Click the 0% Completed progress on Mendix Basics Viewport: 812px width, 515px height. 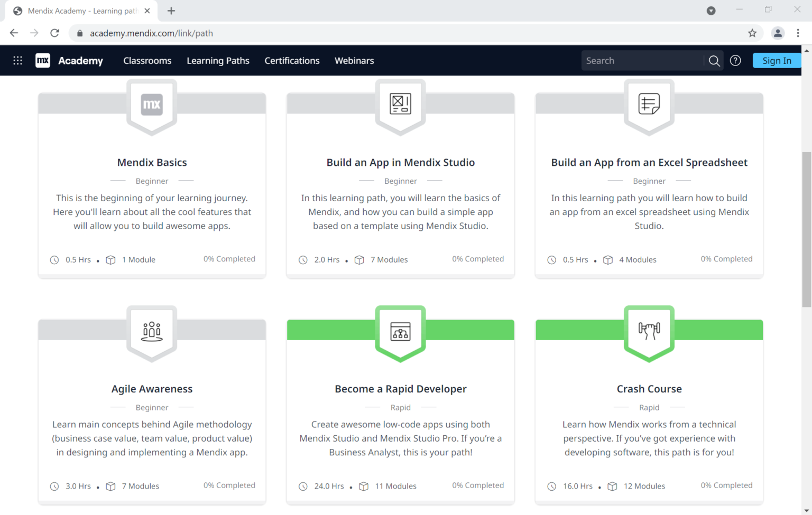pos(229,259)
